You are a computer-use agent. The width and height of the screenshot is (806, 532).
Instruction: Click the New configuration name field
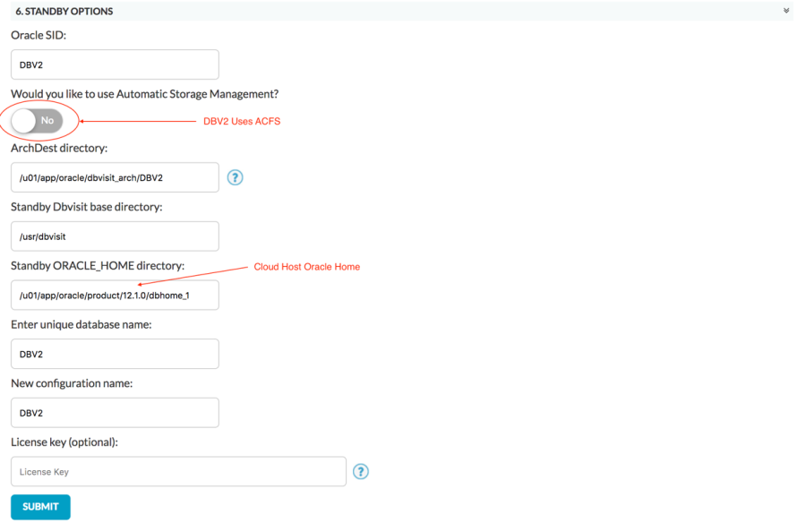116,413
